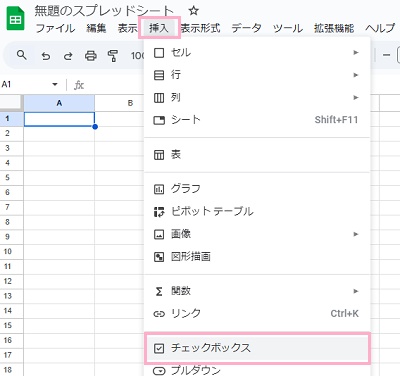Image resolution: width=400 pixels, height=376 pixels.
Task: Undo with the toolbar undo arrow
Action: click(x=46, y=56)
